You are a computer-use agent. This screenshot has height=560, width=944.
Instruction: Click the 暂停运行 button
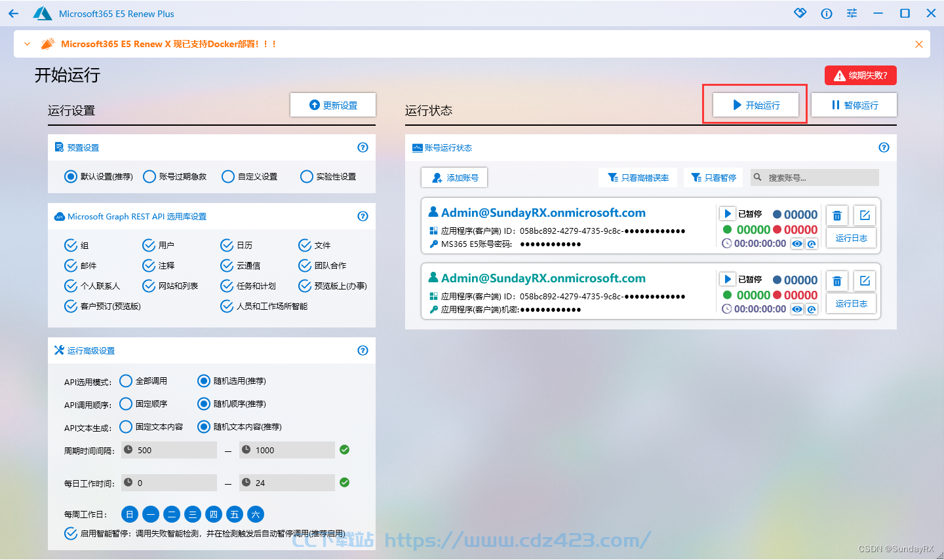(854, 105)
